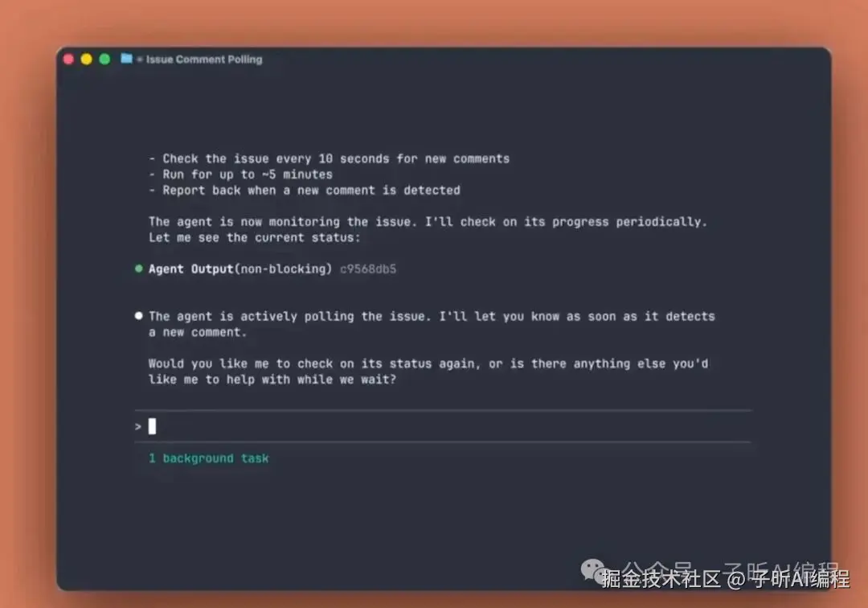Click the 'Check the issue every 10 seconds' line
Image resolution: width=868 pixels, height=608 pixels.
[x=330, y=159]
